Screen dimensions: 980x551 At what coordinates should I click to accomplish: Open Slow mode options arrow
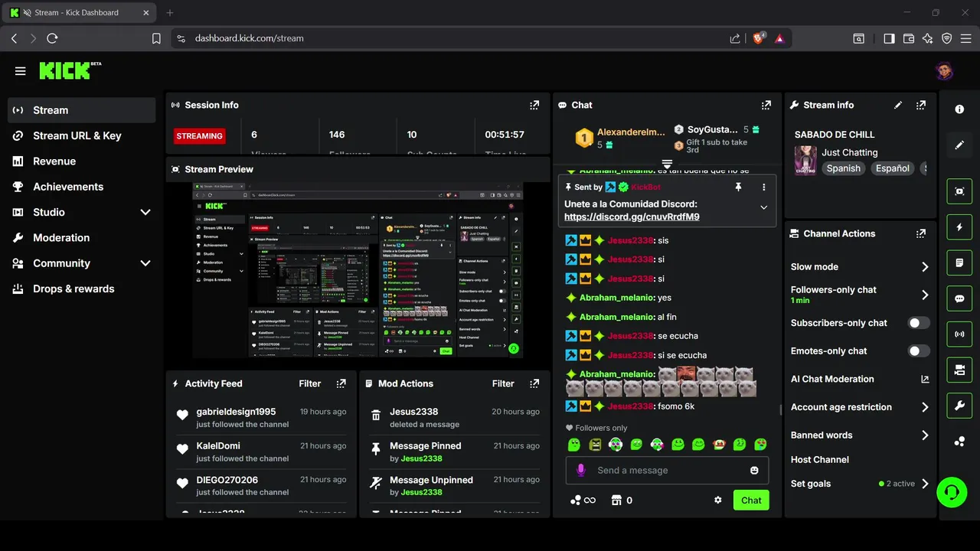pyautogui.click(x=925, y=267)
